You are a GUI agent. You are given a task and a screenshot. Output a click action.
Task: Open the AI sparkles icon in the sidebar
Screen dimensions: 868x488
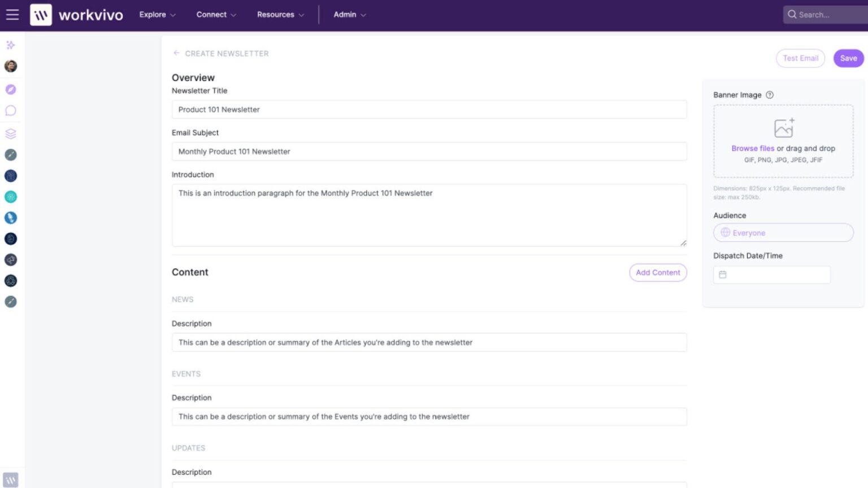pyautogui.click(x=10, y=45)
